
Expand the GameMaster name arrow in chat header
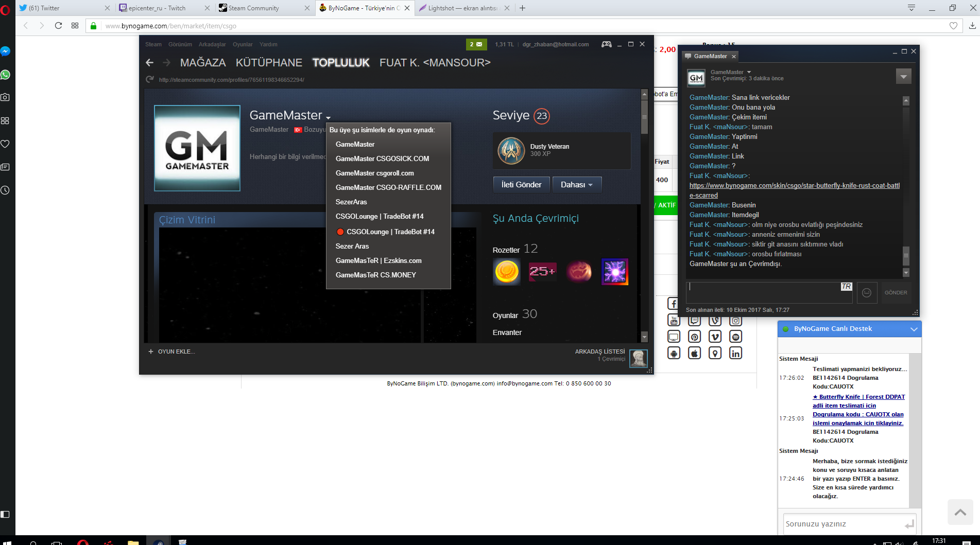pyautogui.click(x=749, y=72)
